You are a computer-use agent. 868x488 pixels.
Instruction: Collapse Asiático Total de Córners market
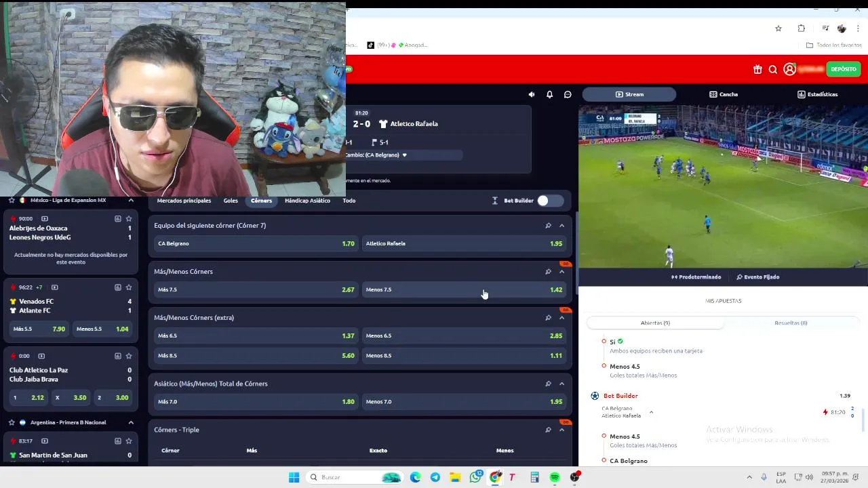(561, 384)
